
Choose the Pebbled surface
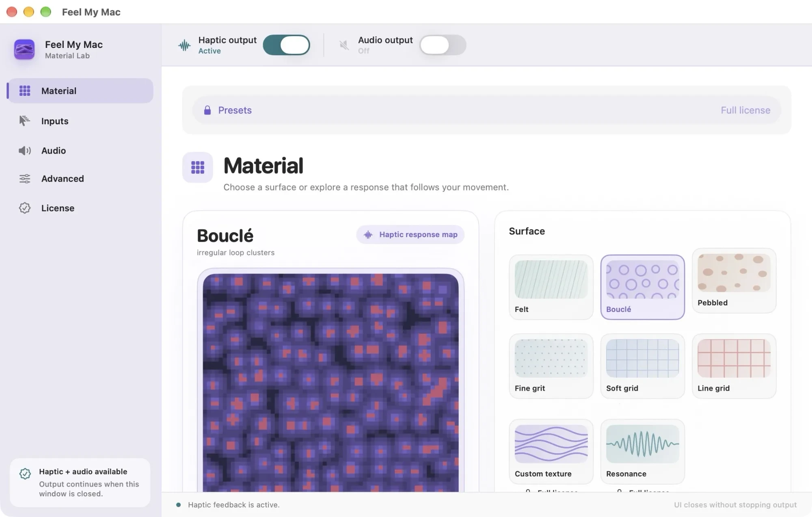(x=734, y=281)
